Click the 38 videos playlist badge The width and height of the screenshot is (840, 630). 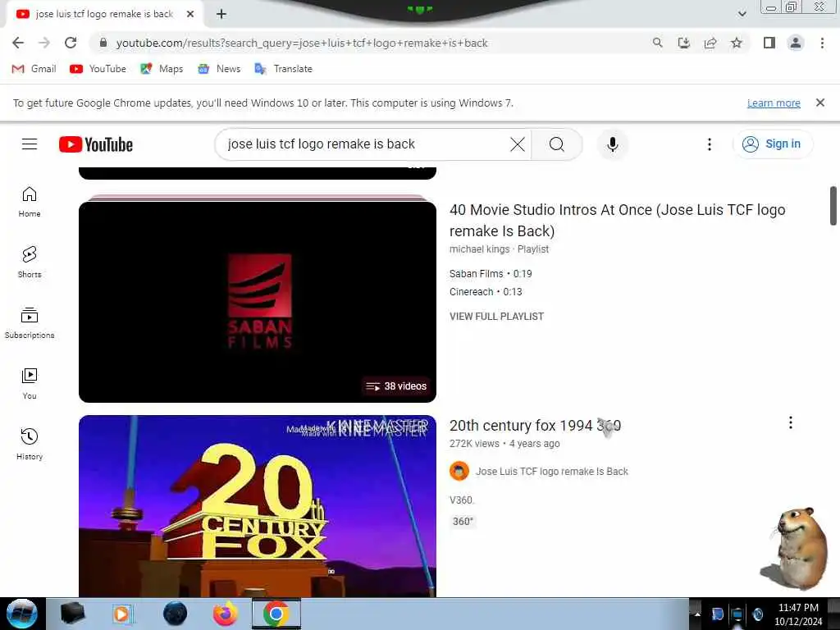396,386
